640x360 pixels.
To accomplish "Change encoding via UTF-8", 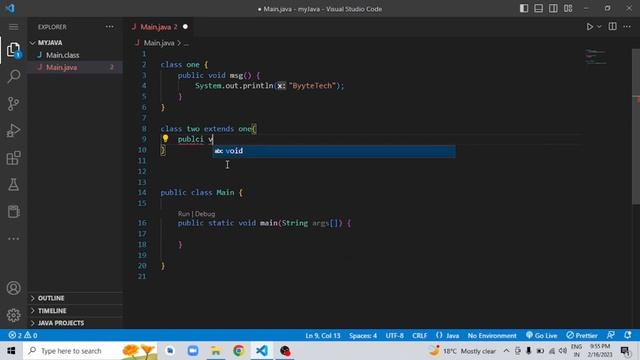I will coord(394,336).
